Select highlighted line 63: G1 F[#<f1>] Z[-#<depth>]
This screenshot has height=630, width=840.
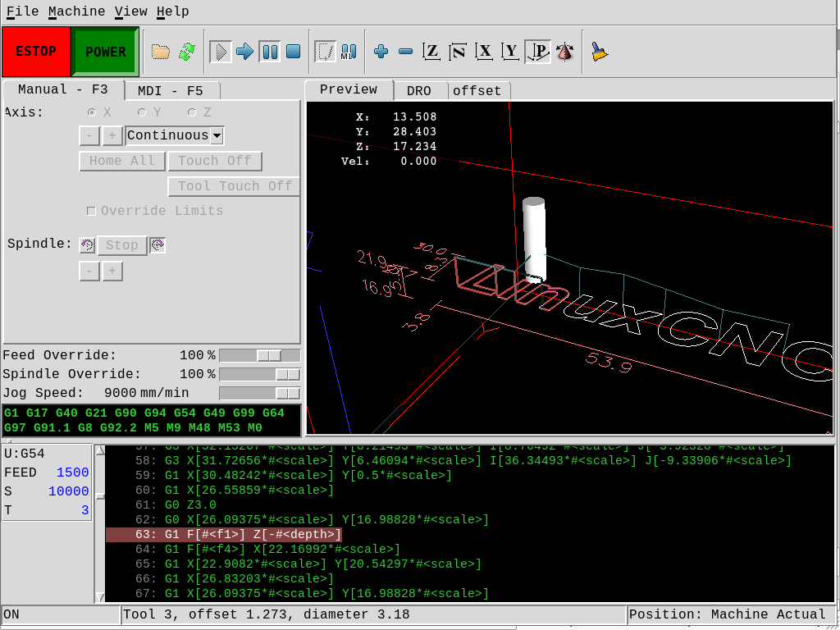click(224, 535)
